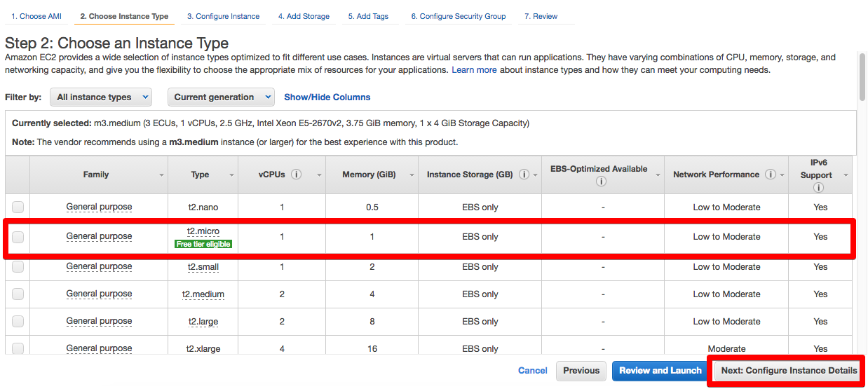This screenshot has width=868, height=389.
Task: Open the Type column filter arrow
Action: click(x=231, y=175)
